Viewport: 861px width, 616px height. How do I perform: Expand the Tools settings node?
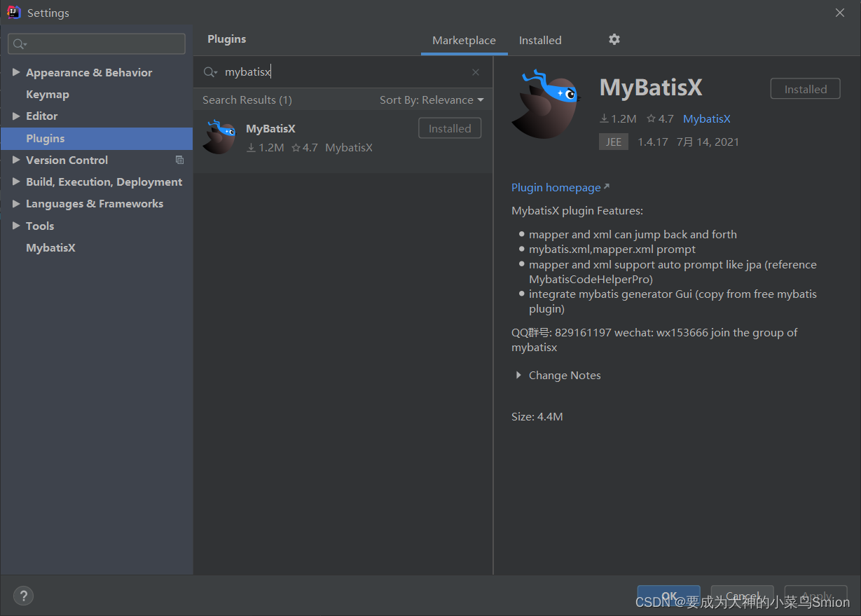[16, 226]
